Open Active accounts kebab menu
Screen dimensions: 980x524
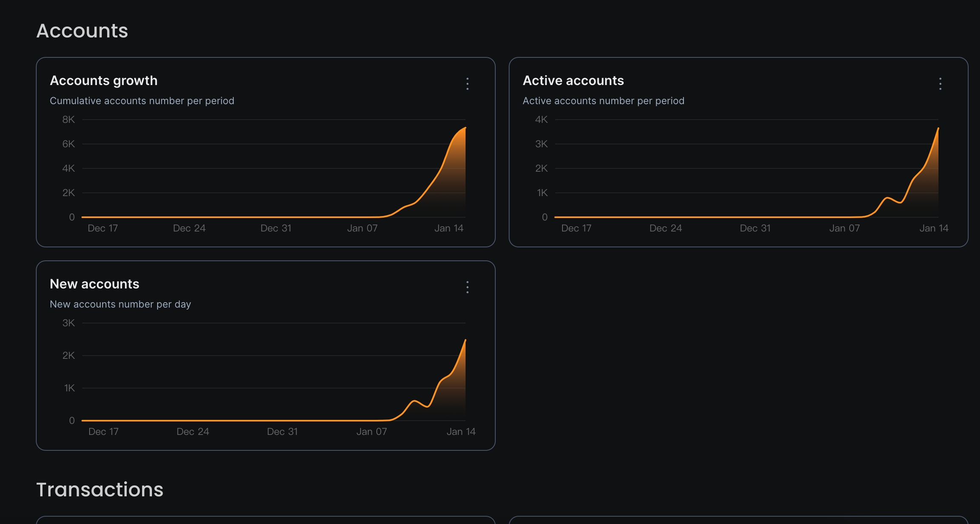pyautogui.click(x=940, y=84)
